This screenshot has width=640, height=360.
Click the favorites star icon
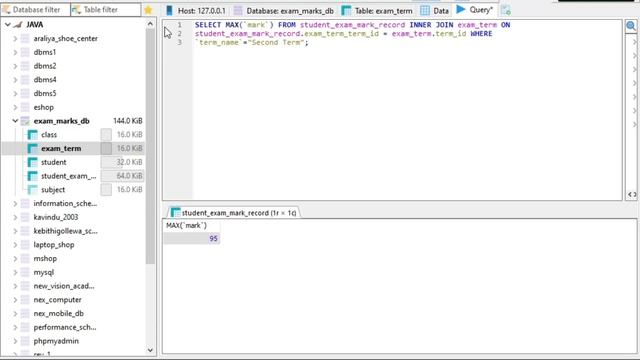[x=148, y=10]
